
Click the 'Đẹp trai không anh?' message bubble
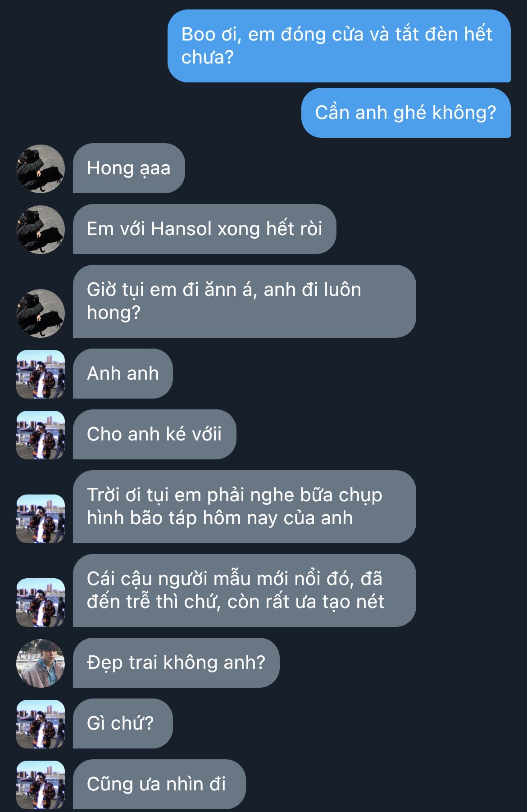tap(176, 663)
